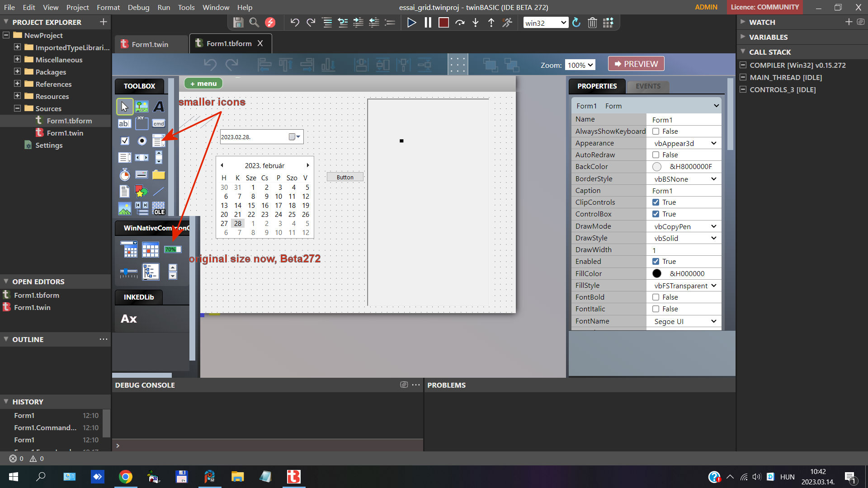The height and width of the screenshot is (488, 868).
Task: Open the FontName Segoe UI dropdown
Action: point(684,321)
